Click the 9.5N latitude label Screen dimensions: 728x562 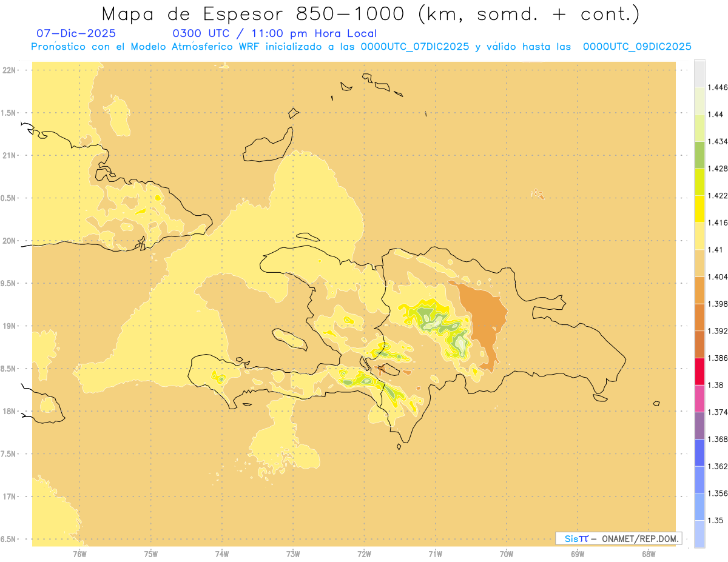pyautogui.click(x=8, y=283)
